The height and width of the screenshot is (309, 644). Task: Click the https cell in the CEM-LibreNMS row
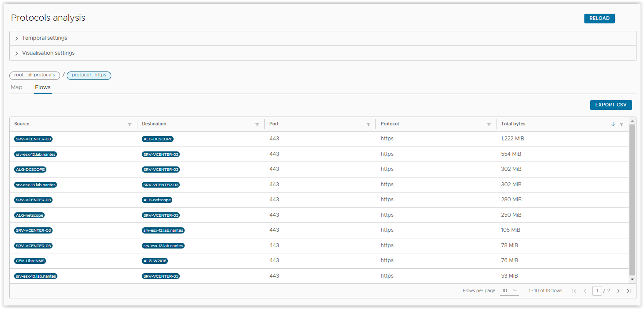point(387,260)
